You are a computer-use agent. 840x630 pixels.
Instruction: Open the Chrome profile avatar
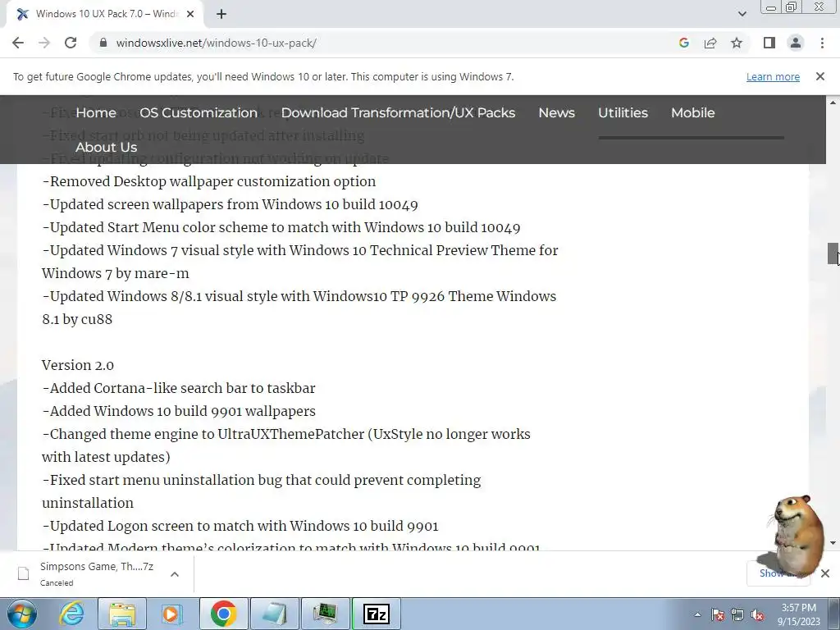(x=796, y=43)
